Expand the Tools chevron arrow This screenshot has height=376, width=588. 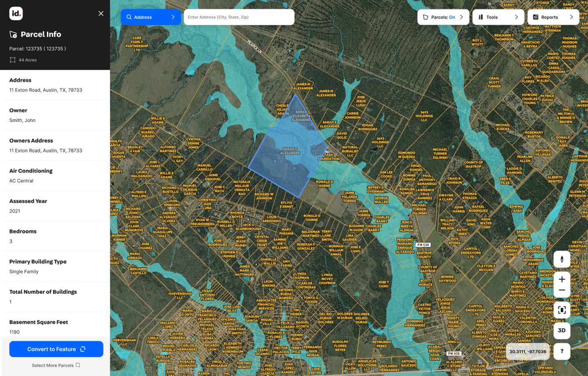click(x=516, y=17)
